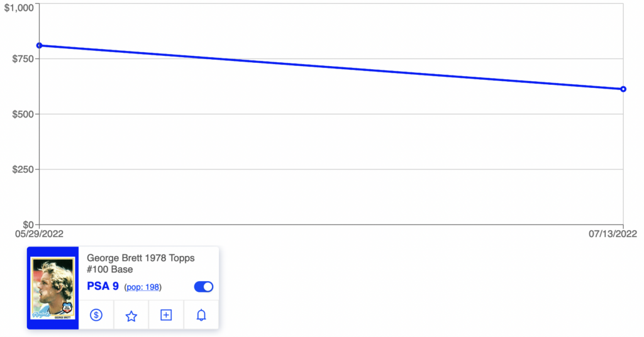Click the $500 y-axis label
644x337 pixels.
click(x=23, y=114)
